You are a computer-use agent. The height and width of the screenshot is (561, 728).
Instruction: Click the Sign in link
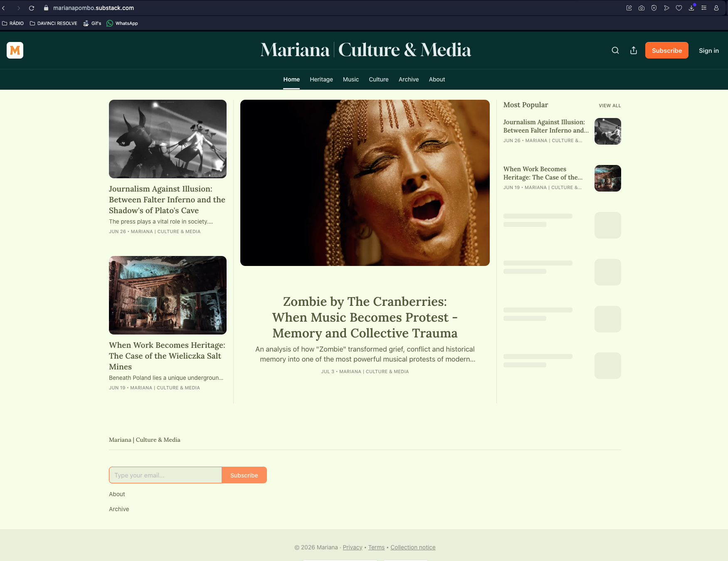pyautogui.click(x=709, y=50)
